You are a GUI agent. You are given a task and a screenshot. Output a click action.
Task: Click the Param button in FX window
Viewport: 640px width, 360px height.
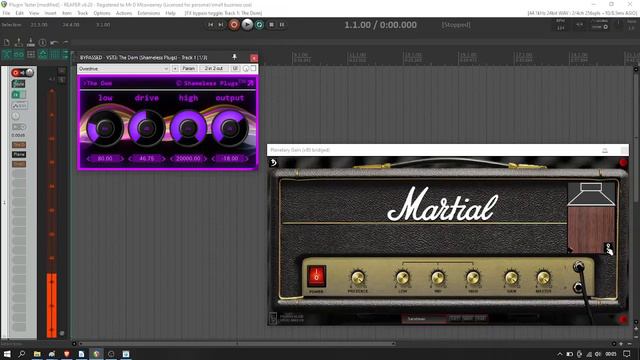coord(188,69)
